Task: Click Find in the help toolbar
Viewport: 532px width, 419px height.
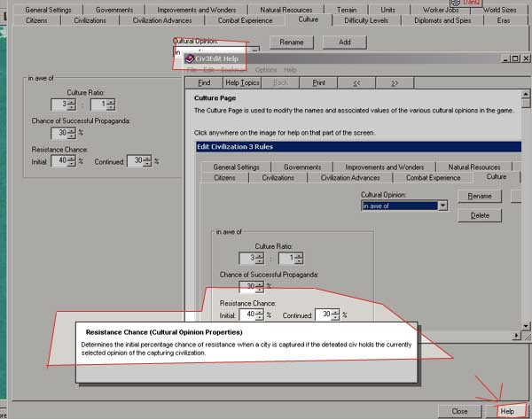Action: 203,82
